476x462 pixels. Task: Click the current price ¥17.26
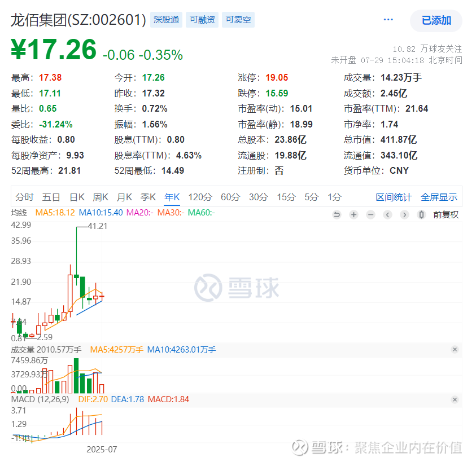pyautogui.click(x=54, y=50)
